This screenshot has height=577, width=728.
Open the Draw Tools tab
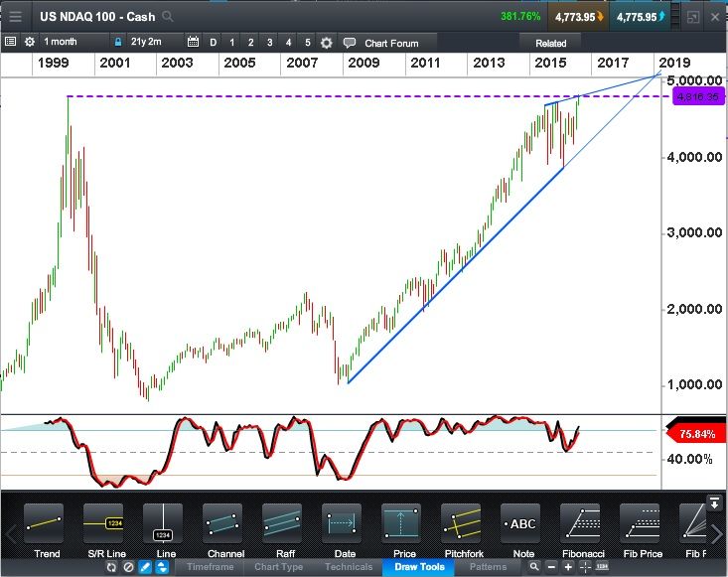click(419, 567)
